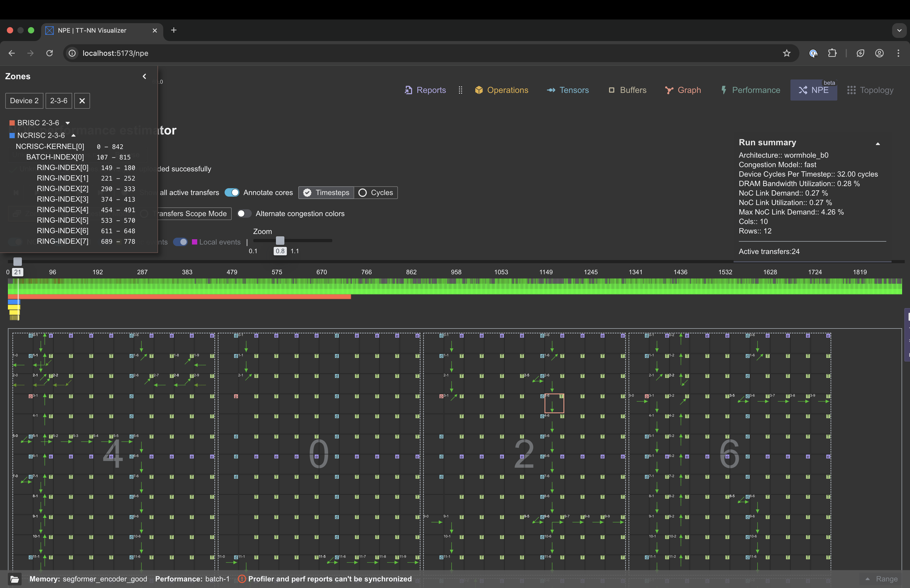This screenshot has width=910, height=588.
Task: Click the Zoom slider handle
Action: (280, 241)
